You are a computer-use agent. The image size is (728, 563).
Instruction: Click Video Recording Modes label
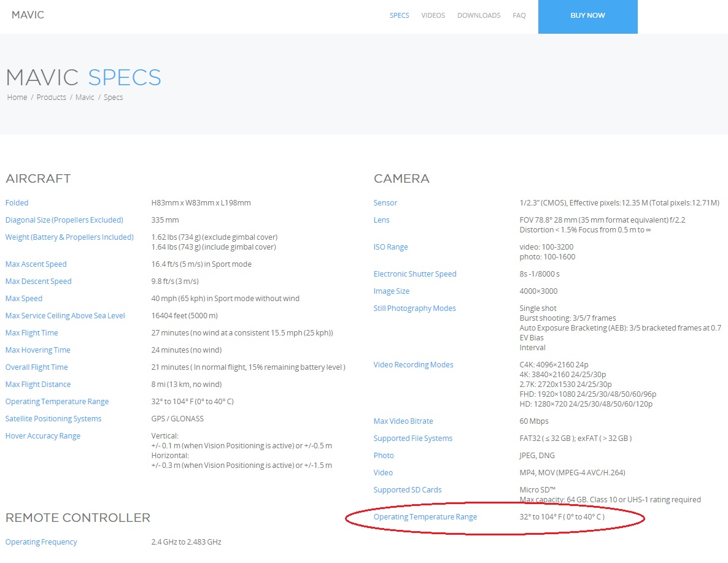pos(413,364)
